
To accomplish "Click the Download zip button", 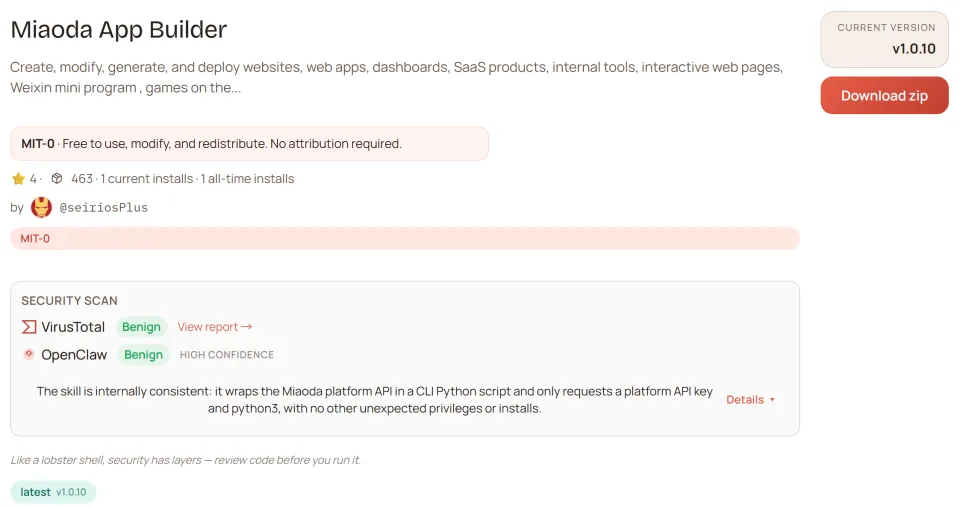I will click(x=884, y=96).
